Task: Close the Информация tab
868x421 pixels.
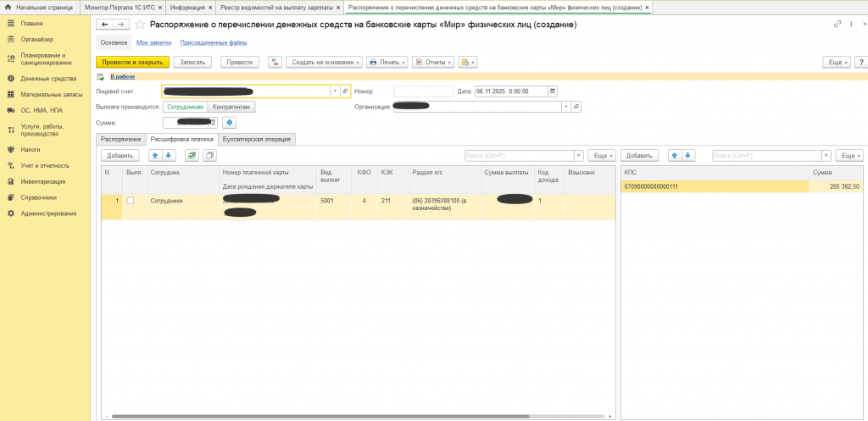Action: click(210, 7)
